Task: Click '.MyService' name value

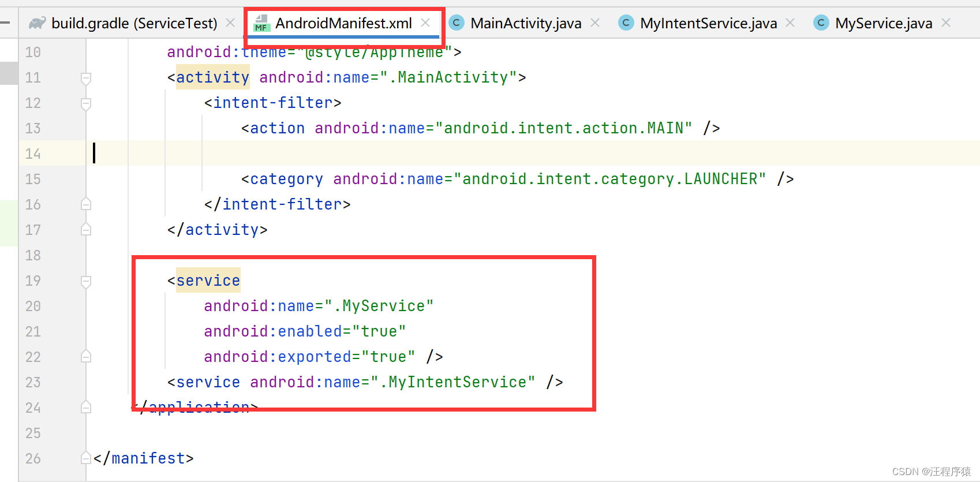Action: point(379,306)
